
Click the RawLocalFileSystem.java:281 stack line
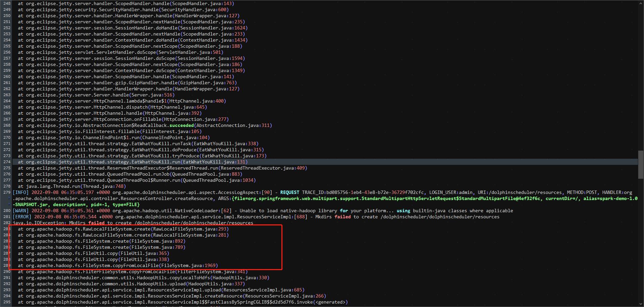(x=123, y=235)
